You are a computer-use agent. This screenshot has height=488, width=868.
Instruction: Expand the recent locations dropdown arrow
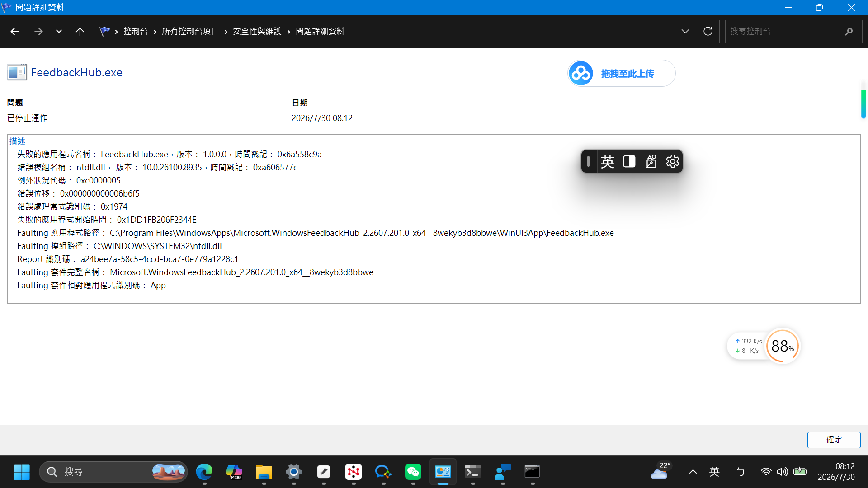coord(59,32)
